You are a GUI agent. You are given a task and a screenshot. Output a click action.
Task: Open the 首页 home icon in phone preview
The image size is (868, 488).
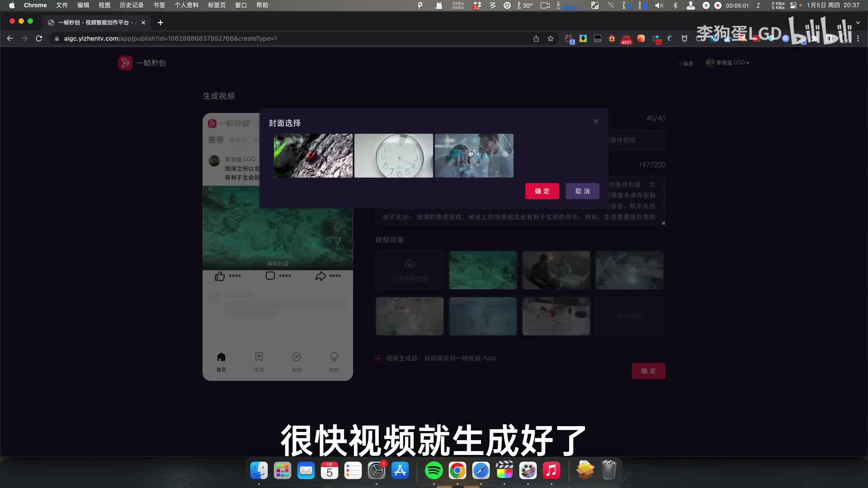click(x=221, y=357)
